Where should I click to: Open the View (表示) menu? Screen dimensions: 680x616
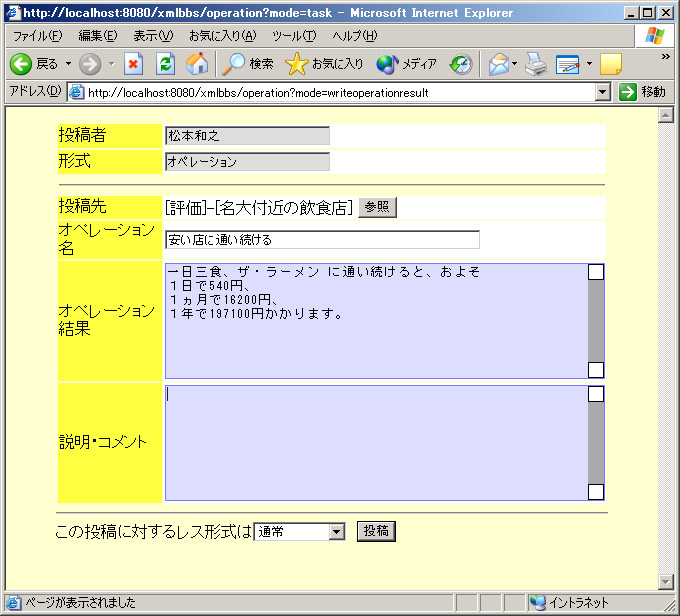(x=153, y=36)
